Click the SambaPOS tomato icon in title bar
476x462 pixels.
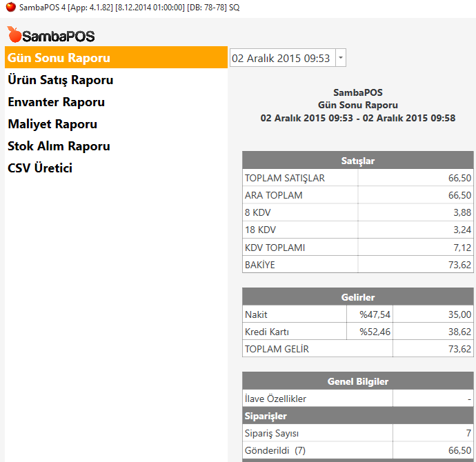7,6
